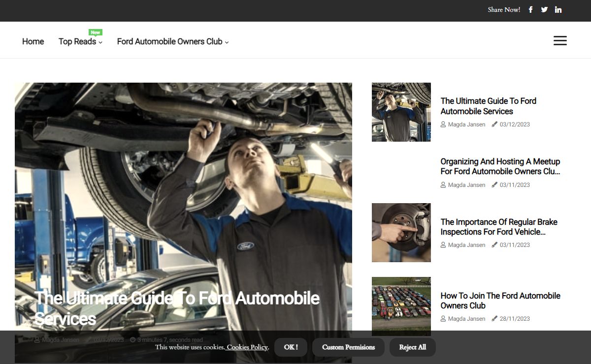Click author Magda Jansen under Meetup article

(x=466, y=185)
